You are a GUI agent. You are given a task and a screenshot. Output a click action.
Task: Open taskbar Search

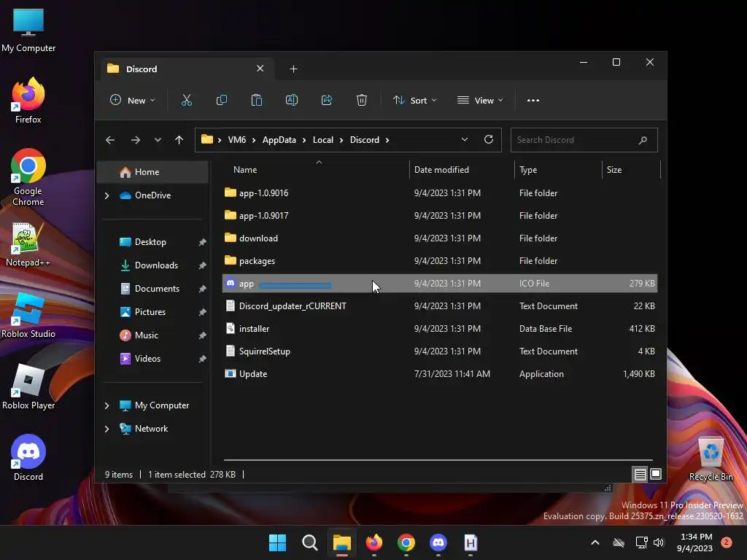click(309, 542)
